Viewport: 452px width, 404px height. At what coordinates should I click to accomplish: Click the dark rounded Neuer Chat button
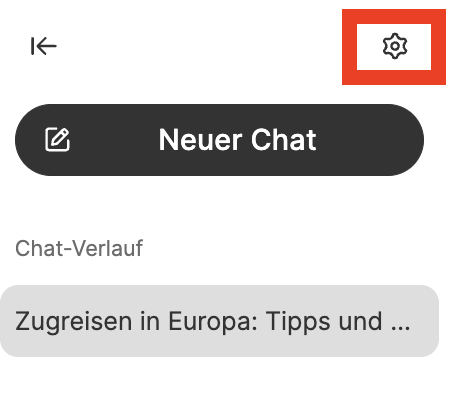pyautogui.click(x=219, y=140)
